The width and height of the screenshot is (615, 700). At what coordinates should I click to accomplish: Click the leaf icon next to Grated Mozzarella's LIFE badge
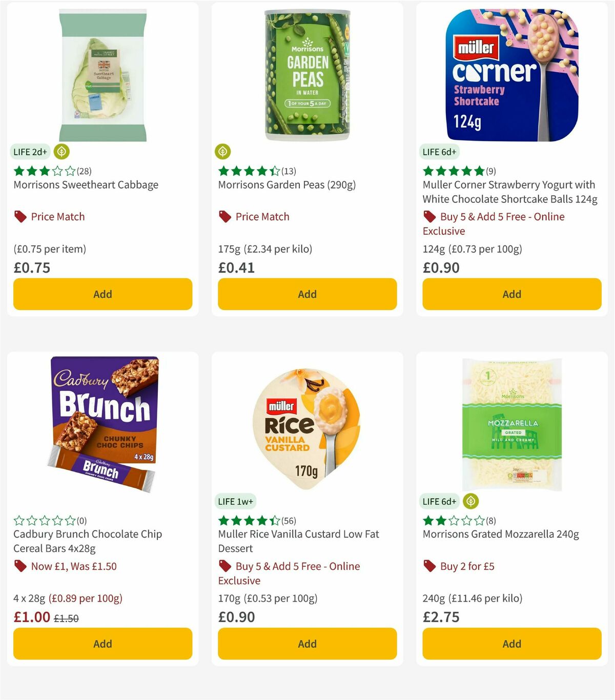tap(470, 501)
